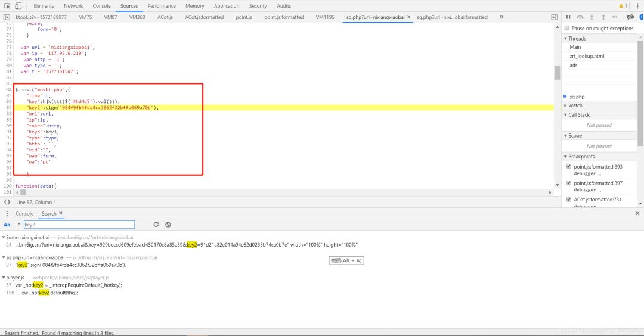Refresh the search results
Image resolution: width=644 pixels, height=336 pixels.
[156, 225]
